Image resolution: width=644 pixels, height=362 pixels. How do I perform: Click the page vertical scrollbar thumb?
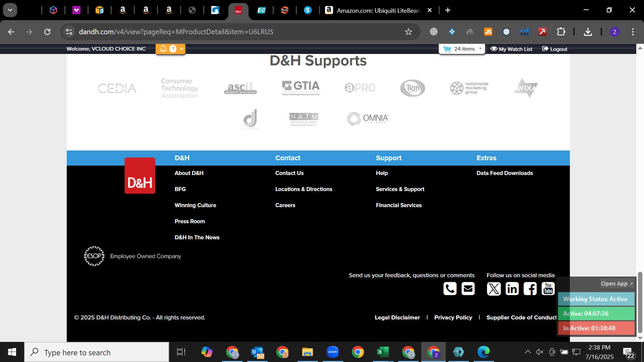click(640, 302)
